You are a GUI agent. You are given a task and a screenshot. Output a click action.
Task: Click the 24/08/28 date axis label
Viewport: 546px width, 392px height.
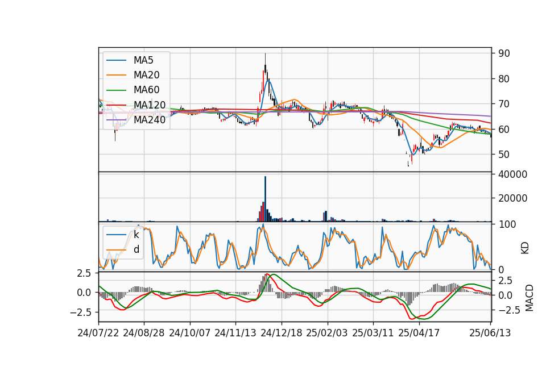(x=144, y=333)
